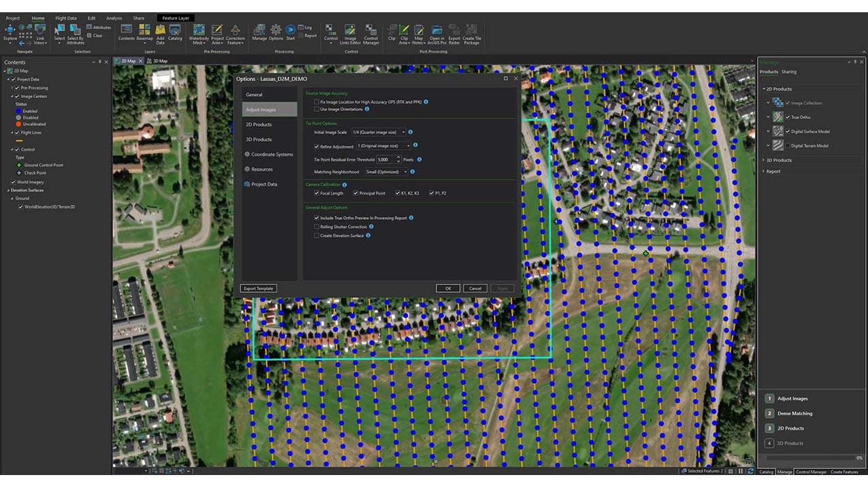The width and height of the screenshot is (868, 488).
Task: Open the Matching Neighborhood dropdown
Action: 386,172
